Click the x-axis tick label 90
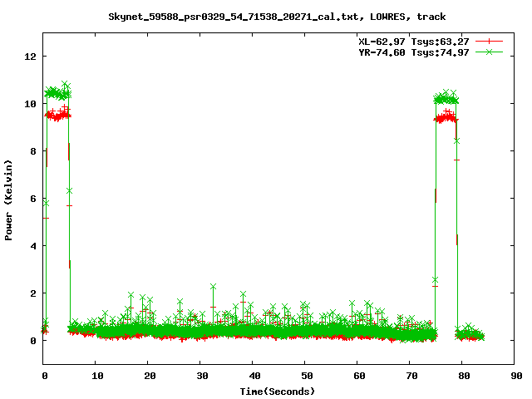The width and height of the screenshot is (532, 399). click(516, 376)
